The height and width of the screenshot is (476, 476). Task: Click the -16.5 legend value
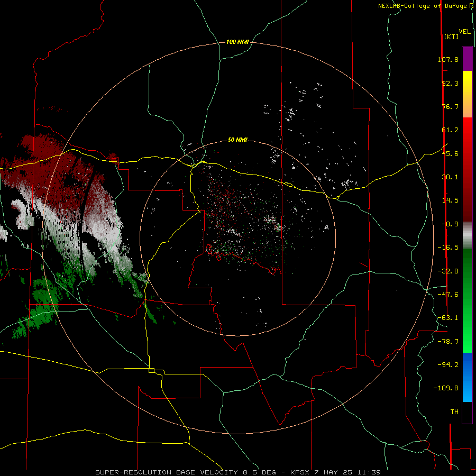click(x=448, y=248)
